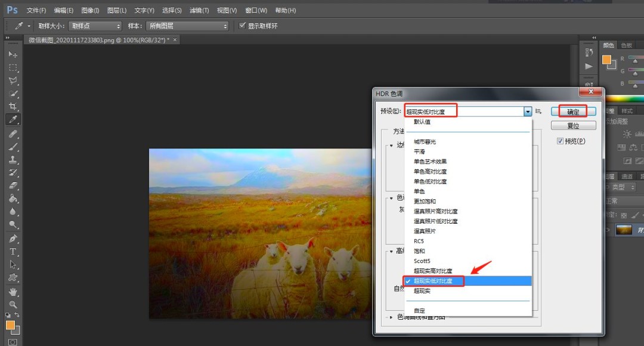Image resolution: width=644 pixels, height=346 pixels.
Task: Select the Blur tool
Action: click(13, 211)
